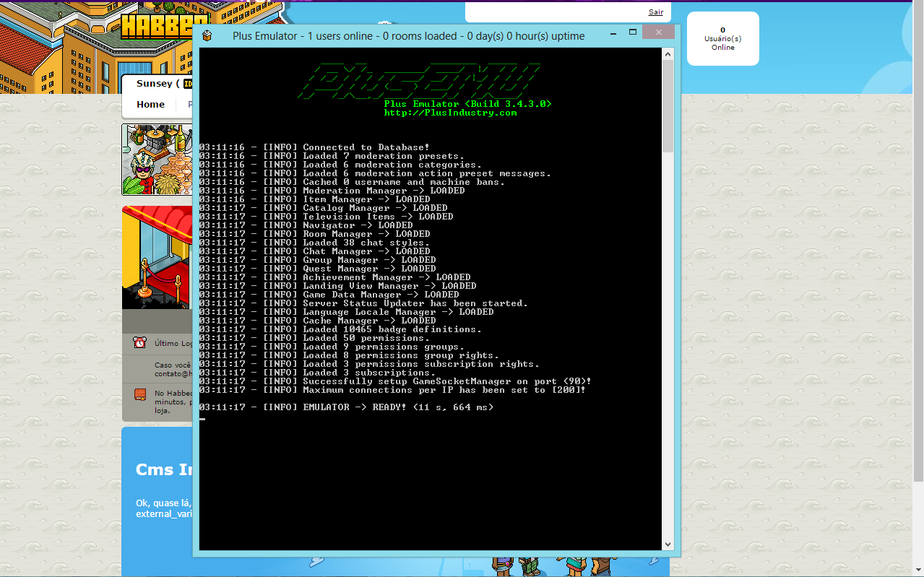Click 'moderation action preset messages' line
The height and width of the screenshot is (577, 924).
coord(375,173)
